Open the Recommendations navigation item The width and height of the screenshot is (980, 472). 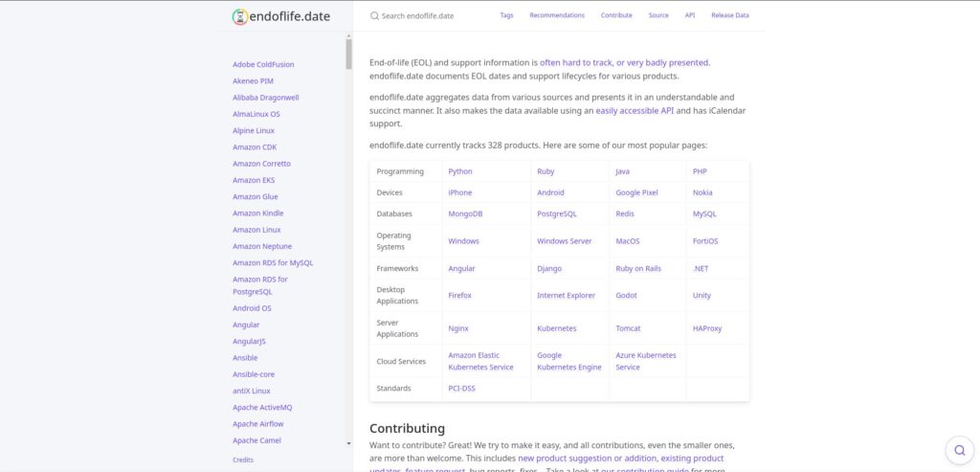point(557,16)
